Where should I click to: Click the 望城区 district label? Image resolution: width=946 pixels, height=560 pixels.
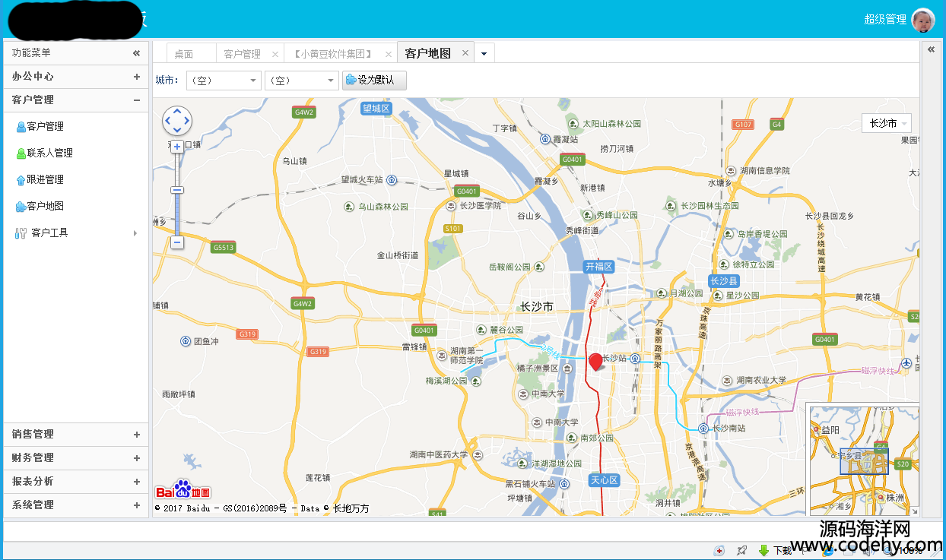[376, 109]
